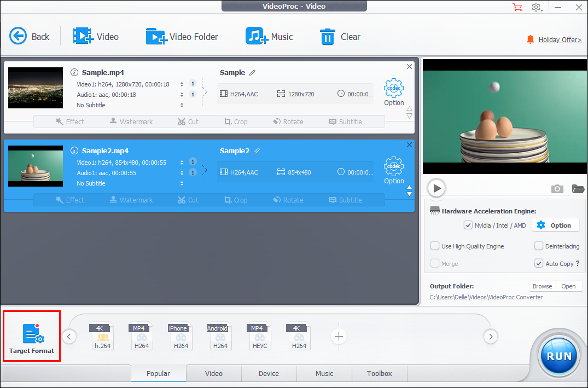The width and height of the screenshot is (588, 388).
Task: Clear the file list
Action: (340, 37)
